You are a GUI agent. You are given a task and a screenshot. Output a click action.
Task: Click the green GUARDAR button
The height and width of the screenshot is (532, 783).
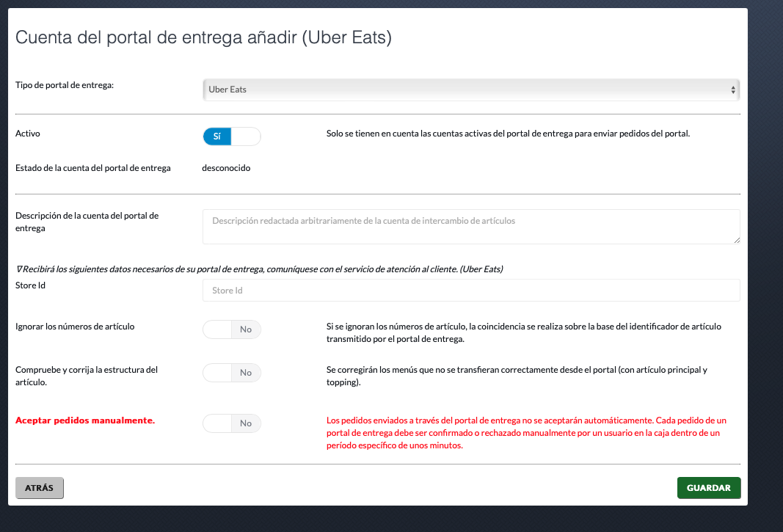coord(709,487)
